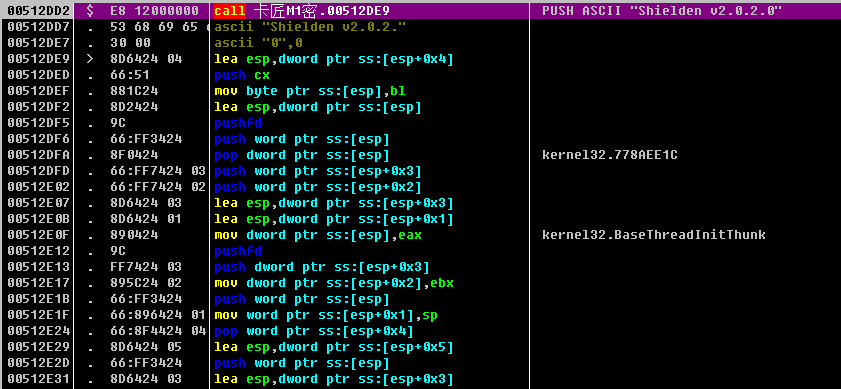Select address 00512DFD
The image size is (841, 389).
[x=39, y=171]
